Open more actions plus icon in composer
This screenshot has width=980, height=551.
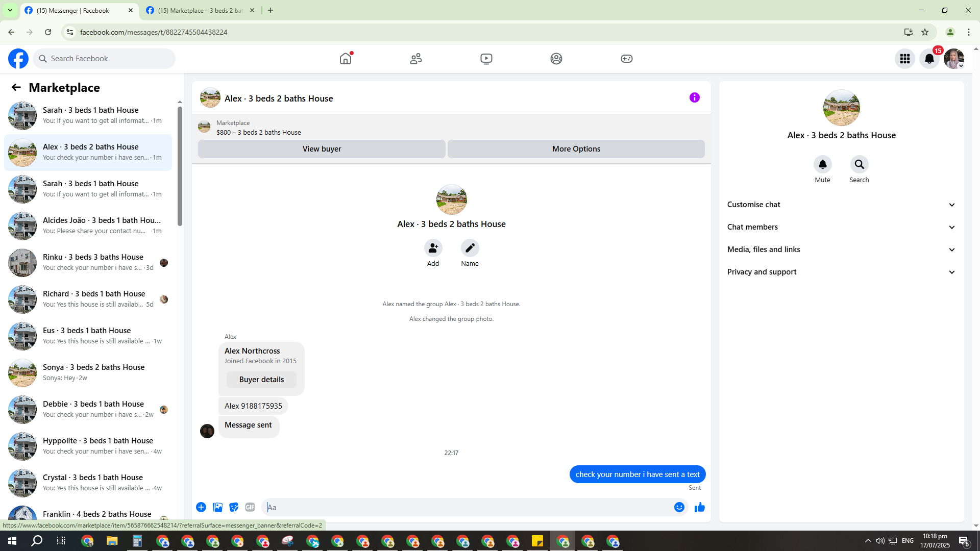tap(201, 507)
